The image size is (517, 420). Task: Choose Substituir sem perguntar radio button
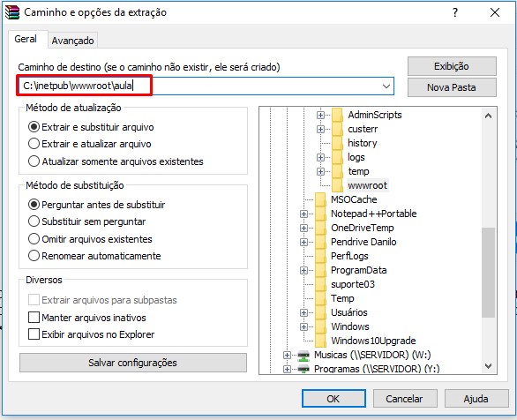[x=34, y=221]
